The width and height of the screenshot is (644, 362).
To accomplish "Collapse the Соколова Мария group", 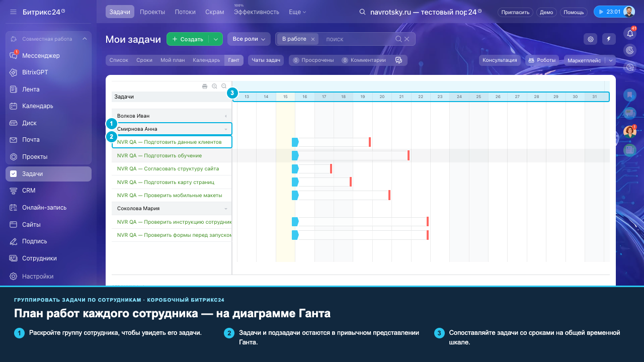I will click(225, 209).
